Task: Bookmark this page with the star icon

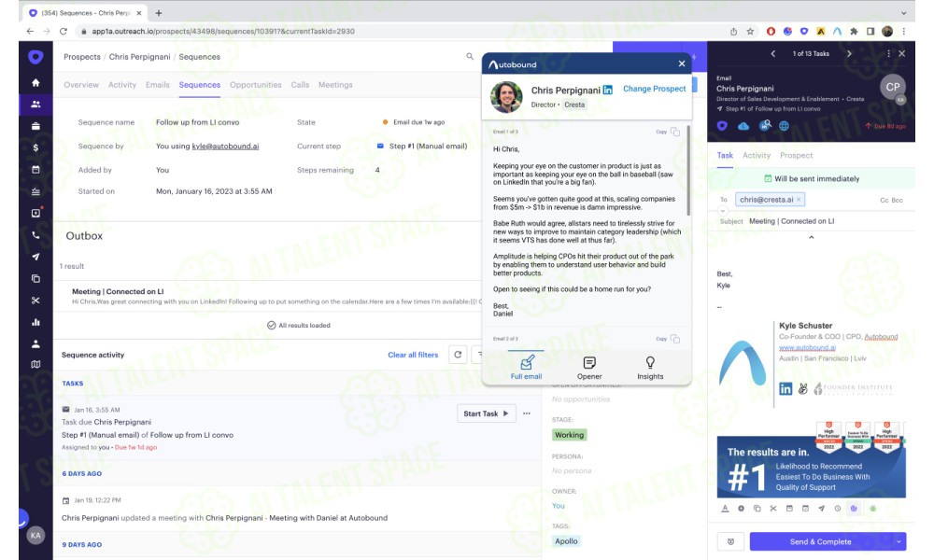Action: 750,32
